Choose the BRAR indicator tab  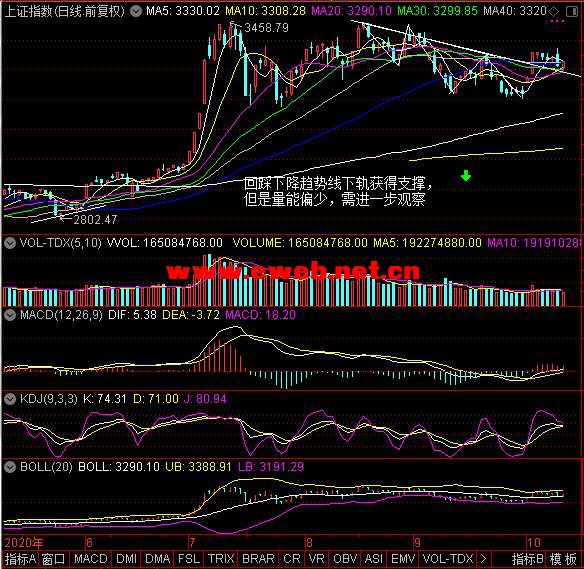(x=258, y=559)
